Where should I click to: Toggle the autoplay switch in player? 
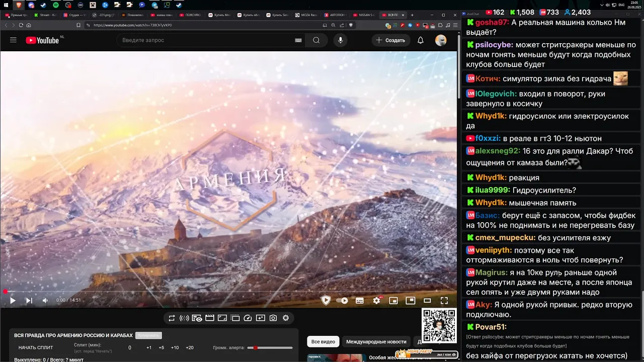(342, 301)
